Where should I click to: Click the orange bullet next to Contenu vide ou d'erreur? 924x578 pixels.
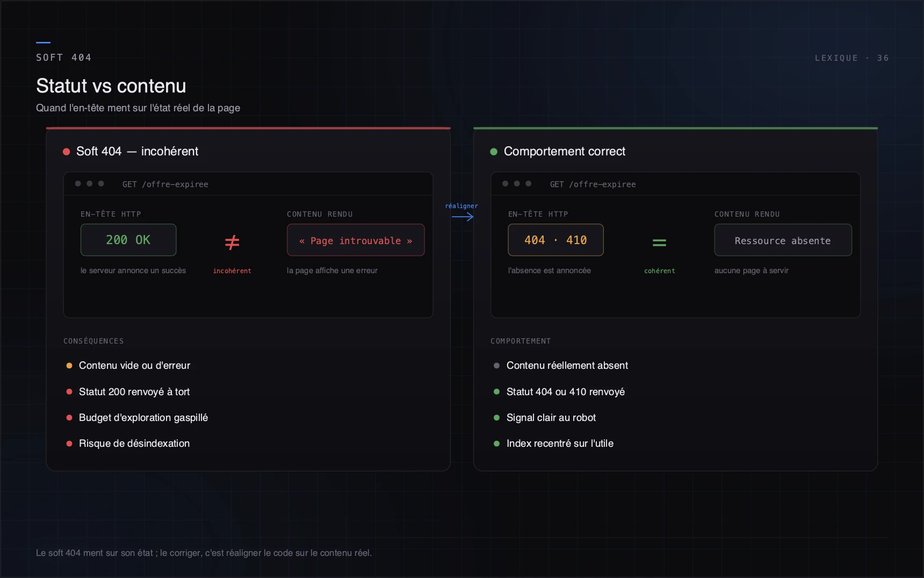tap(69, 366)
